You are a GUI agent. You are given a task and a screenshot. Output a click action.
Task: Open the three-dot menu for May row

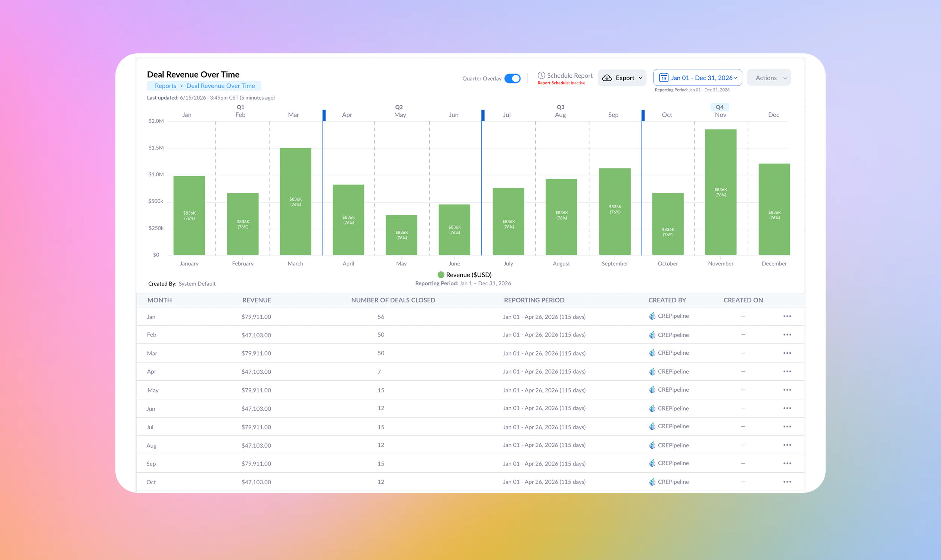[x=787, y=390]
